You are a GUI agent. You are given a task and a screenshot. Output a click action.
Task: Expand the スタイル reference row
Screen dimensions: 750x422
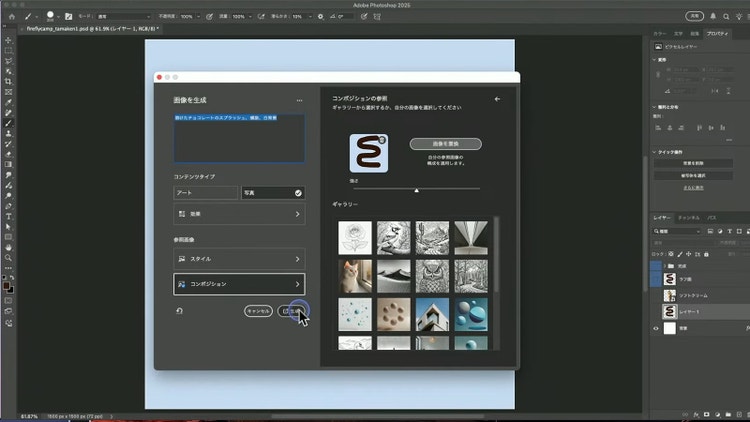[x=239, y=259]
